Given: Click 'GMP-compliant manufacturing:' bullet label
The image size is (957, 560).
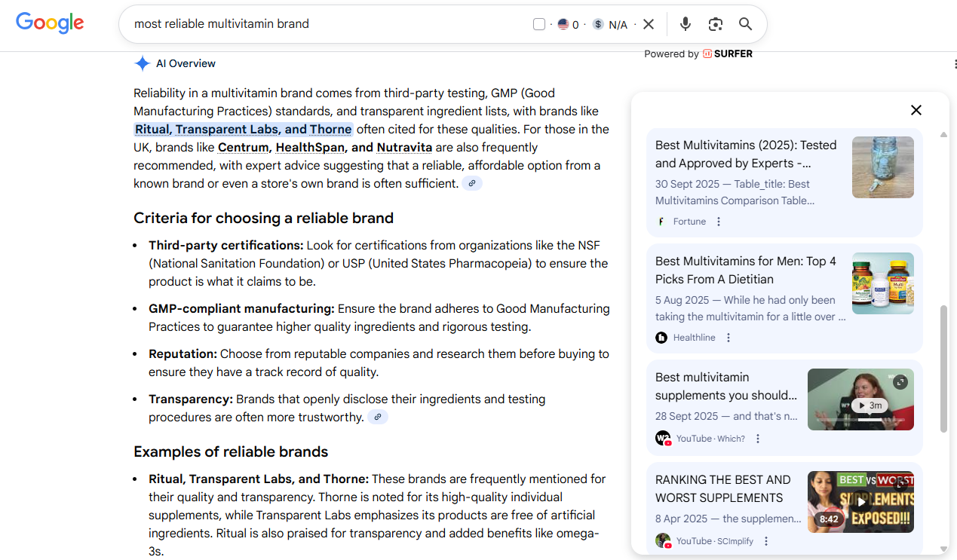Looking at the screenshot, I should (241, 309).
